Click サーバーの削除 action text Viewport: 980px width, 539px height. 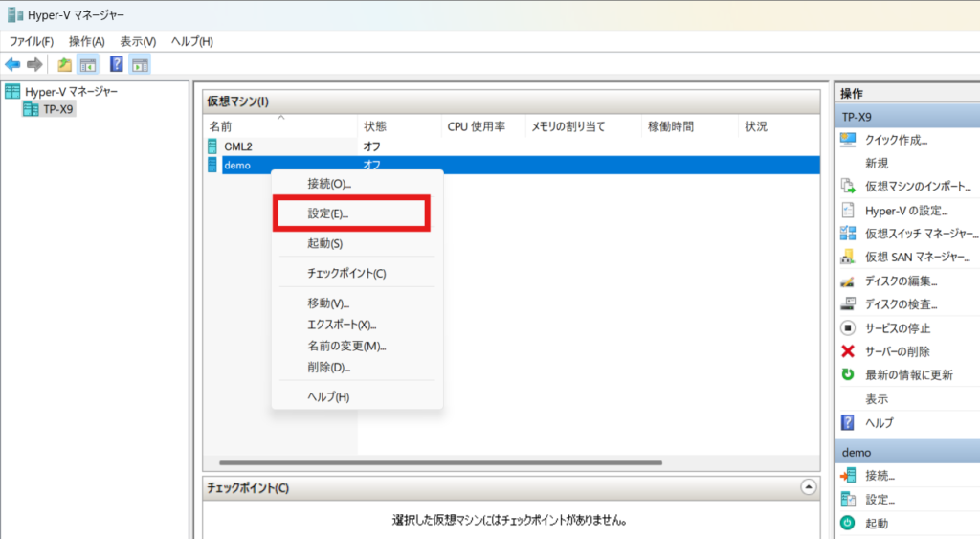(897, 352)
